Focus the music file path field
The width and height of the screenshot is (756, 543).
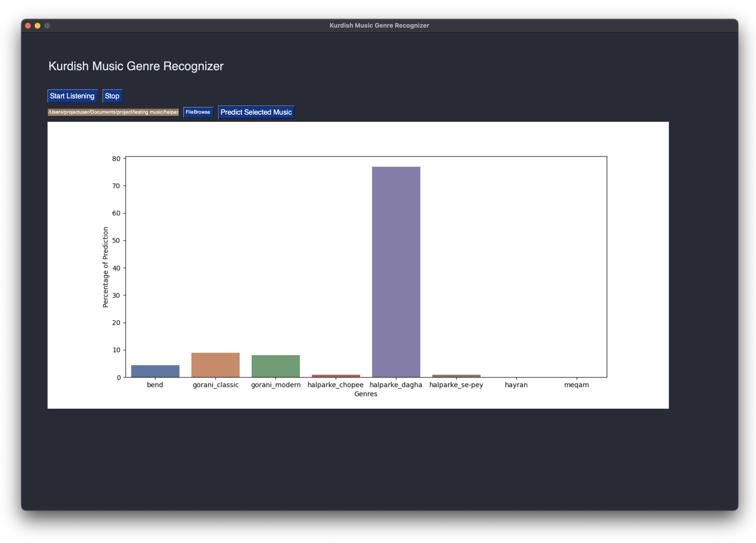coord(113,112)
